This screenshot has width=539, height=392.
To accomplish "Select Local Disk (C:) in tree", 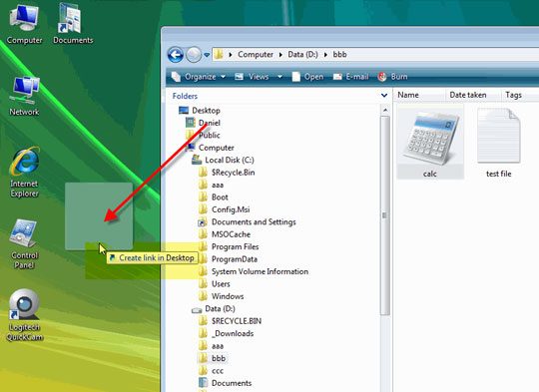I will (223, 160).
